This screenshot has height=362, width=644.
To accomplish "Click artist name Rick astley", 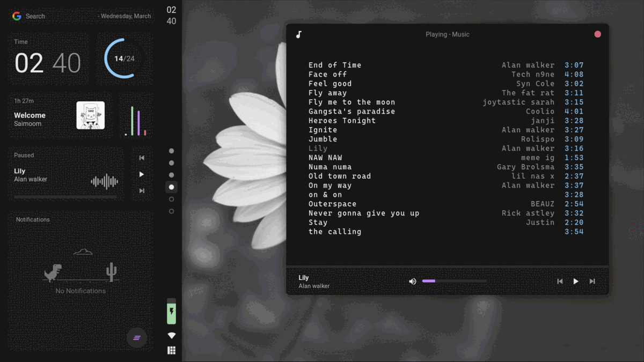I will 528,213.
